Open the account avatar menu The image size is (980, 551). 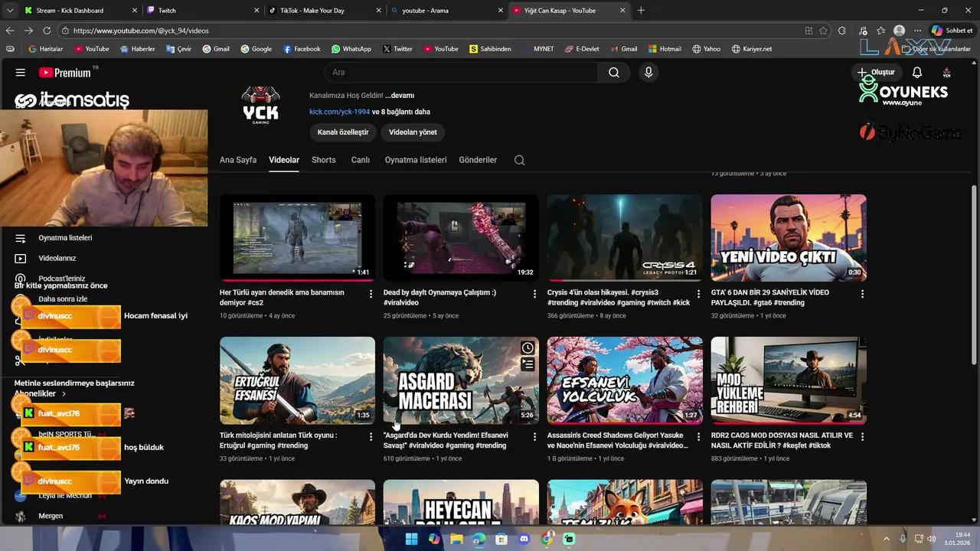(946, 72)
